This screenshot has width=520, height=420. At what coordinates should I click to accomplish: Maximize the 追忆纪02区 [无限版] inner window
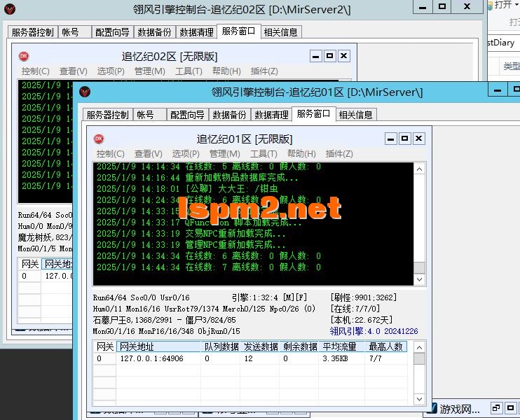(329, 56)
